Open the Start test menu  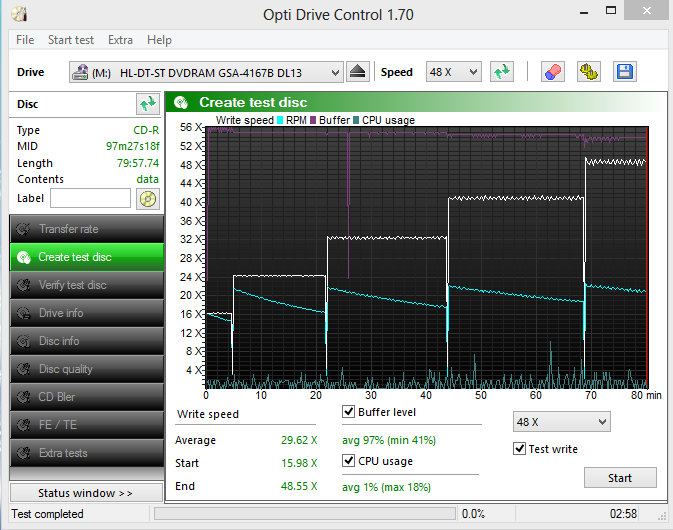tap(71, 40)
